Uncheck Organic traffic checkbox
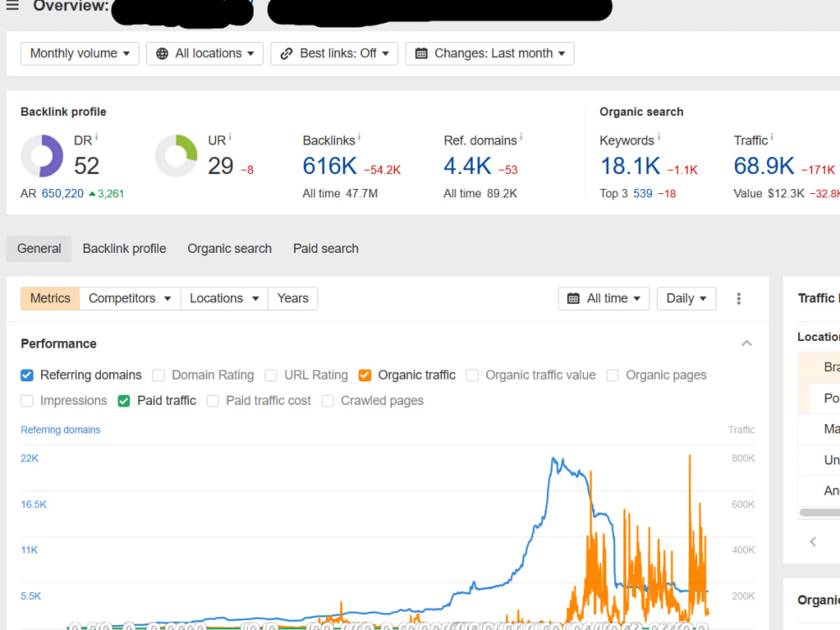The height and width of the screenshot is (630, 840). pos(365,375)
